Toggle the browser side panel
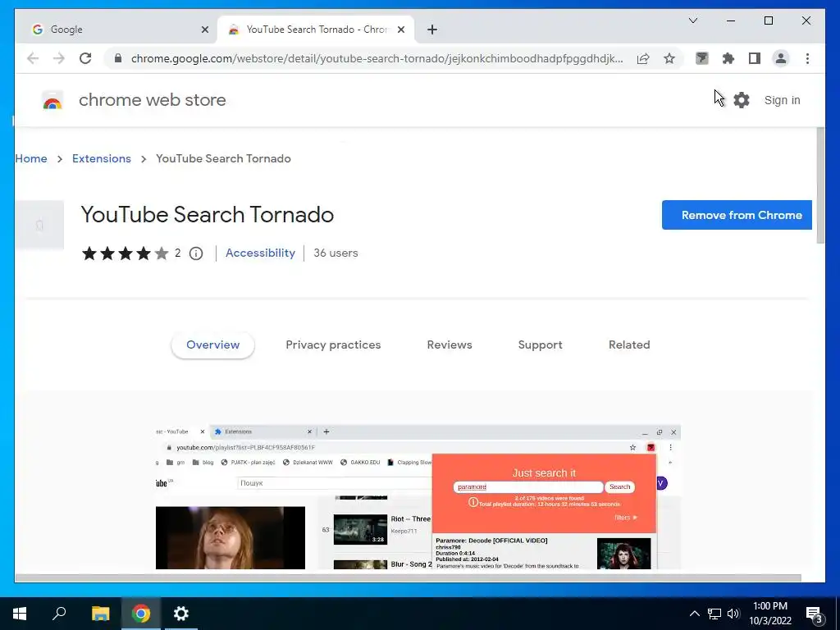This screenshot has height=630, width=840. (x=755, y=58)
